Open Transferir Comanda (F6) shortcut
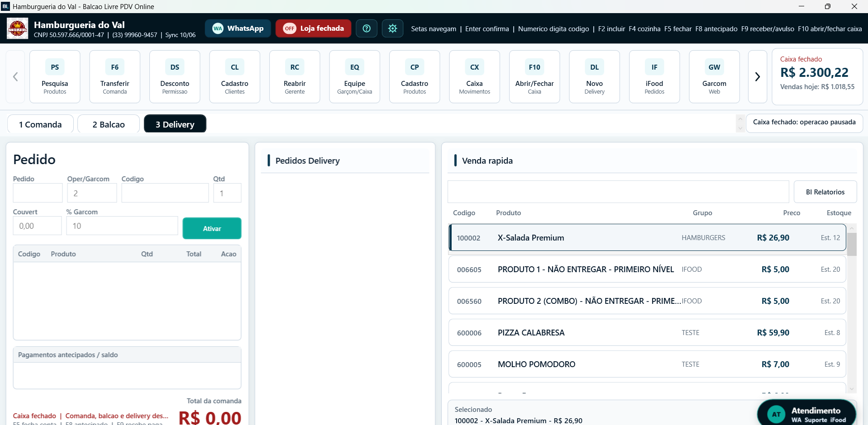 114,77
